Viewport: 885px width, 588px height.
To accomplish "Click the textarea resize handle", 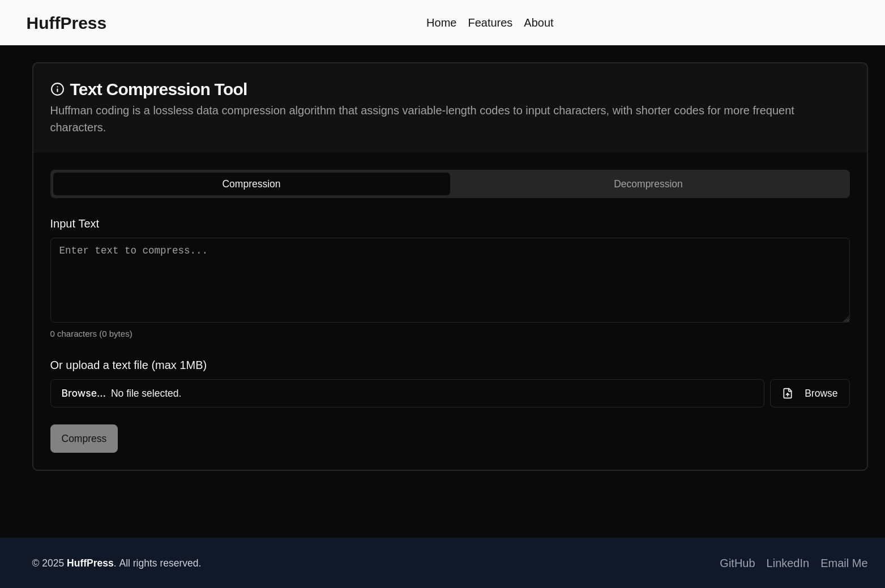I will click(846, 318).
